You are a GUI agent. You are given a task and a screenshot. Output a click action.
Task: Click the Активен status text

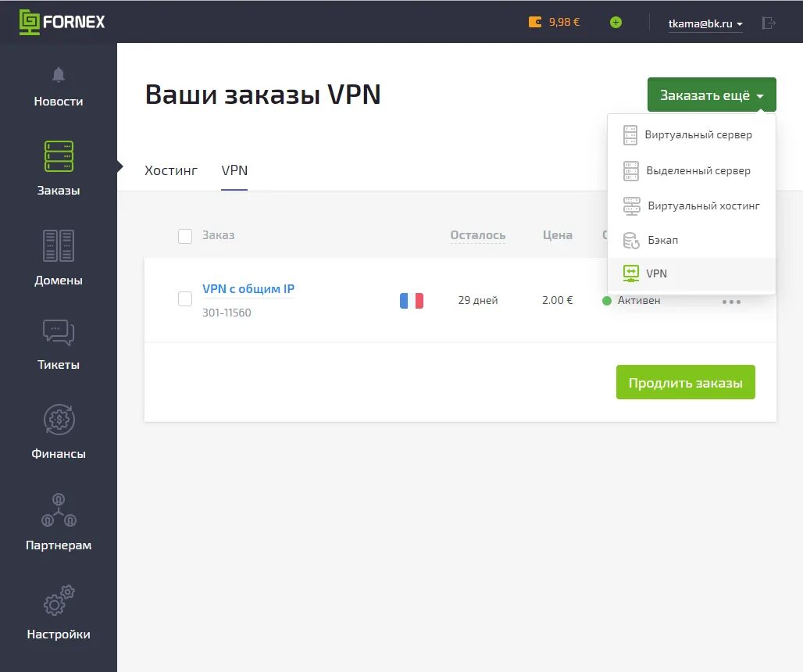coord(639,300)
